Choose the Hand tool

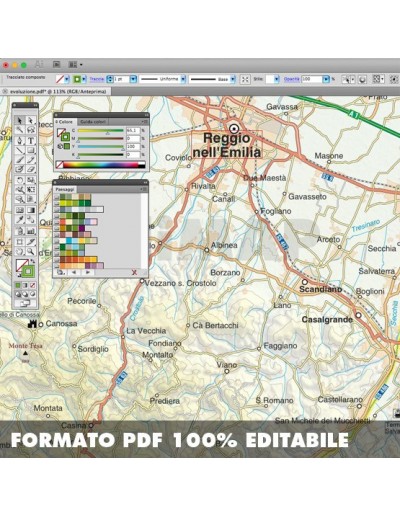pos(20,252)
